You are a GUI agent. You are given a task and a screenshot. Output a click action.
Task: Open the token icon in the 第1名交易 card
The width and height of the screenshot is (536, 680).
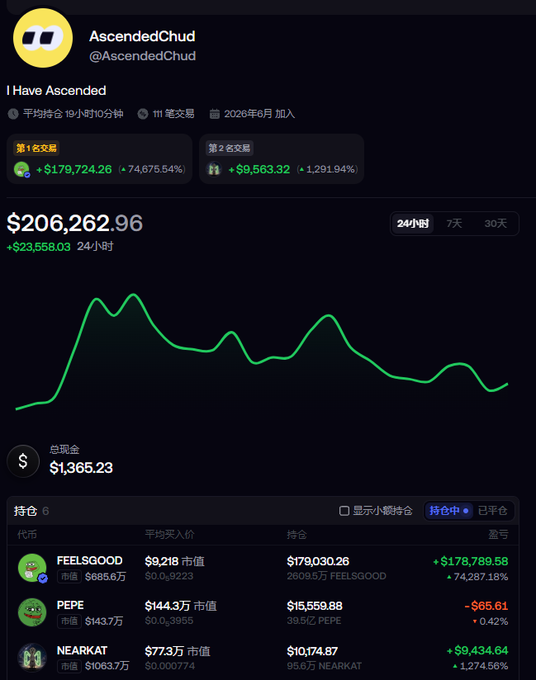(22, 169)
